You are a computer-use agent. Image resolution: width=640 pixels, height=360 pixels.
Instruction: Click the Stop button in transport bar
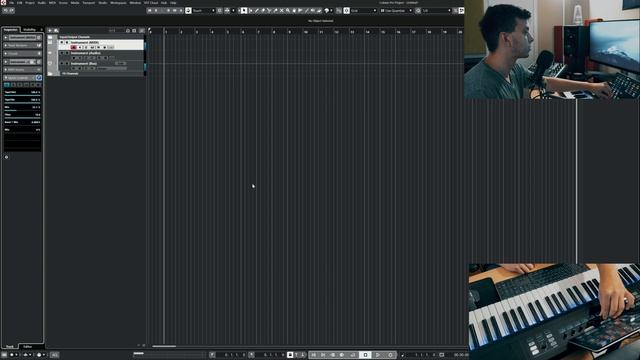click(365, 355)
